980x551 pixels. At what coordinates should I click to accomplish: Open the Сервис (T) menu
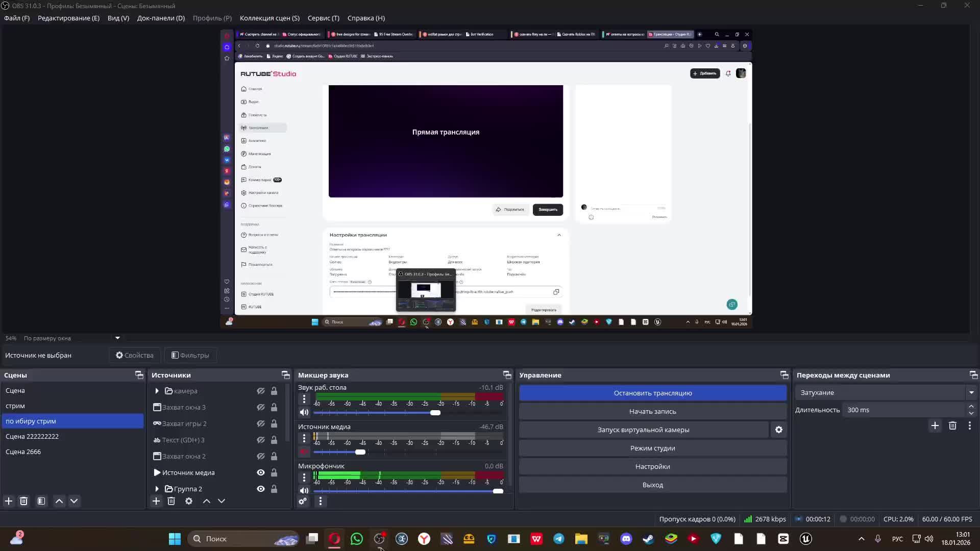[323, 18]
